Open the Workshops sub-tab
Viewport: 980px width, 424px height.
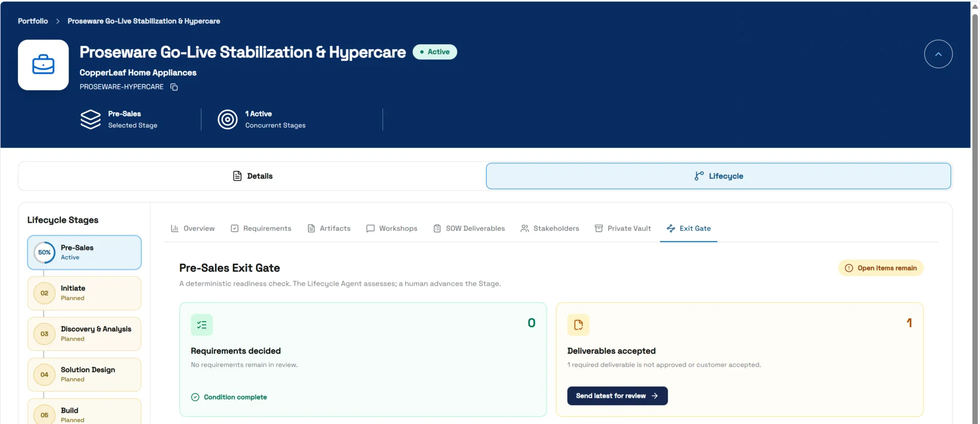392,229
